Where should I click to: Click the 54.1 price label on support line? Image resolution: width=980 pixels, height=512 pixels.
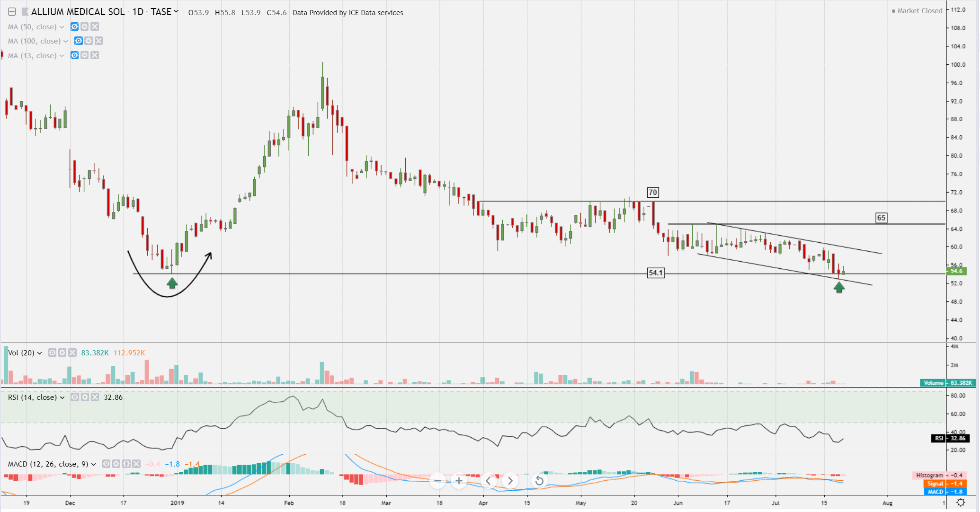coord(656,273)
